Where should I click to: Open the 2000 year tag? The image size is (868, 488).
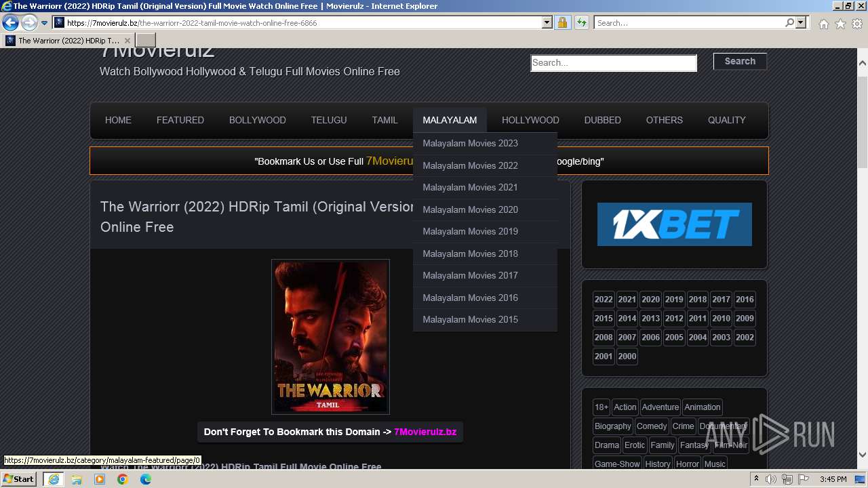click(x=627, y=356)
